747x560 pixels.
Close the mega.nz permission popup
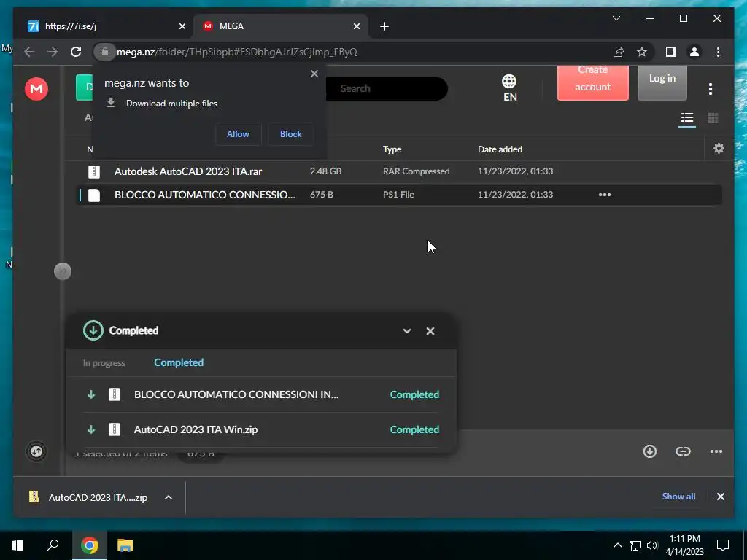click(314, 74)
